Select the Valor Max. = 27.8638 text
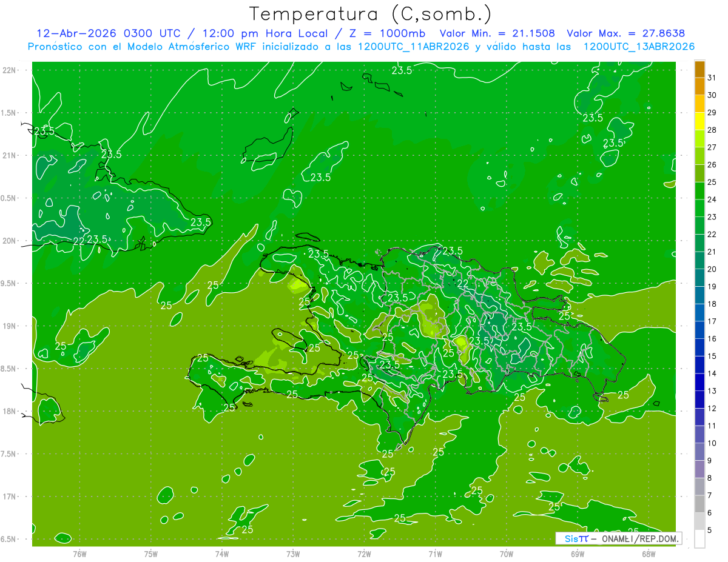 [x=626, y=33]
